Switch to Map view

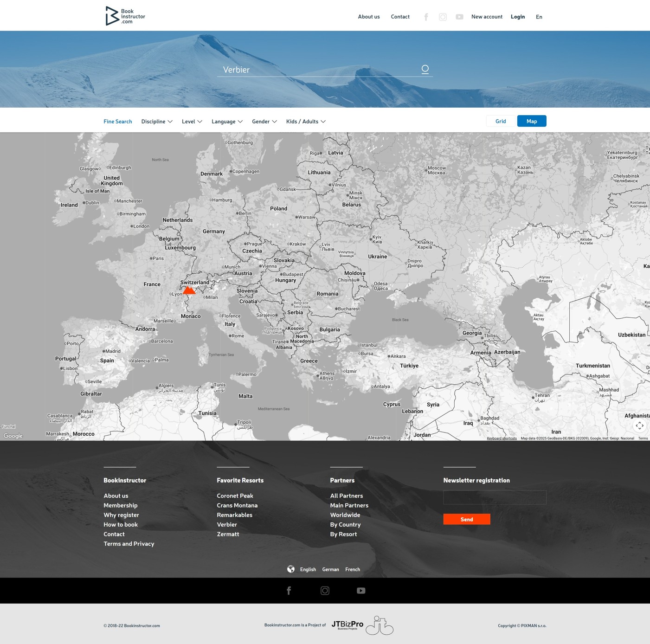coord(531,121)
